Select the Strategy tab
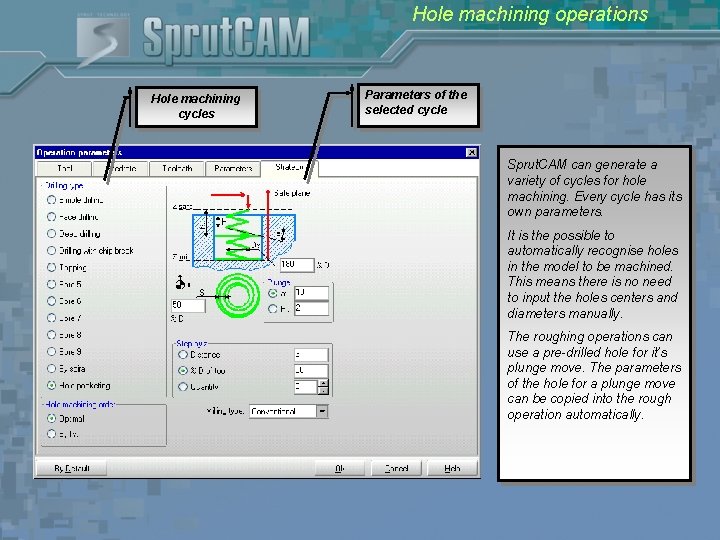The height and width of the screenshot is (540, 720). (289, 168)
